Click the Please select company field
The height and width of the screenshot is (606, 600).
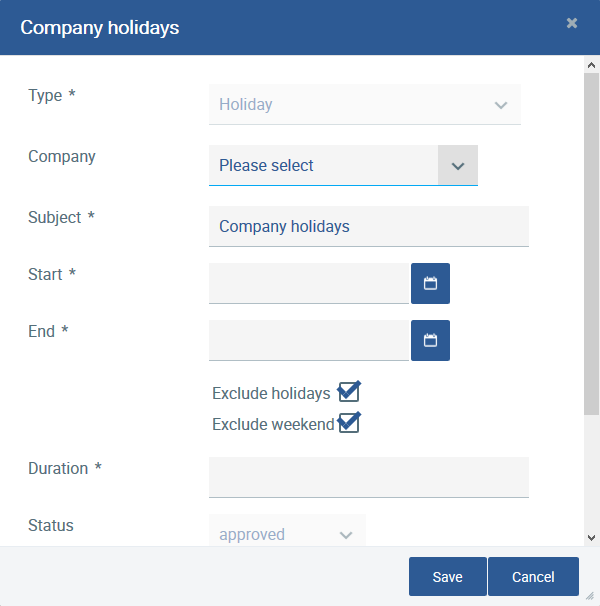tap(323, 166)
